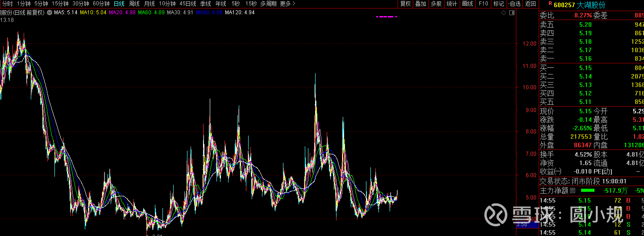Switch to 月线 monthly chart
Screen dimensions: 644x236
click(x=150, y=4)
